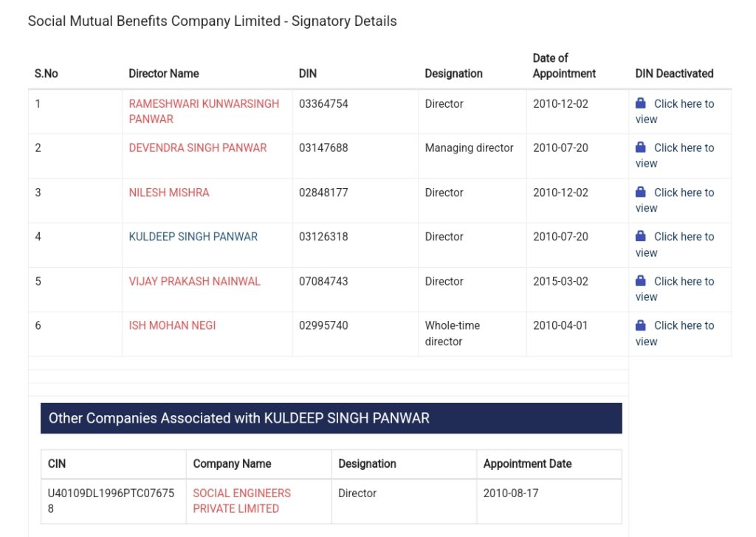Viewport: 756px width, 537px height.
Task: Click 'Click here to view' for DIN 03364754
Action: (x=675, y=111)
